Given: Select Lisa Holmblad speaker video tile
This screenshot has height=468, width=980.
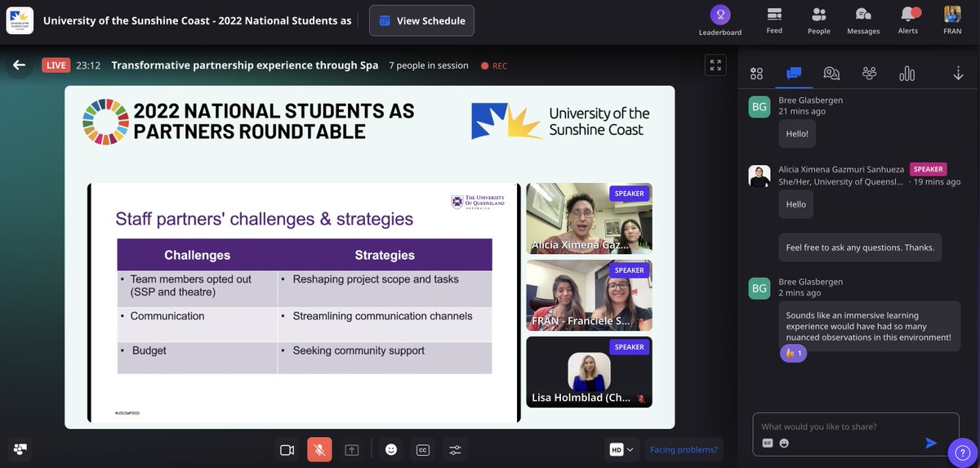Looking at the screenshot, I should tap(589, 372).
